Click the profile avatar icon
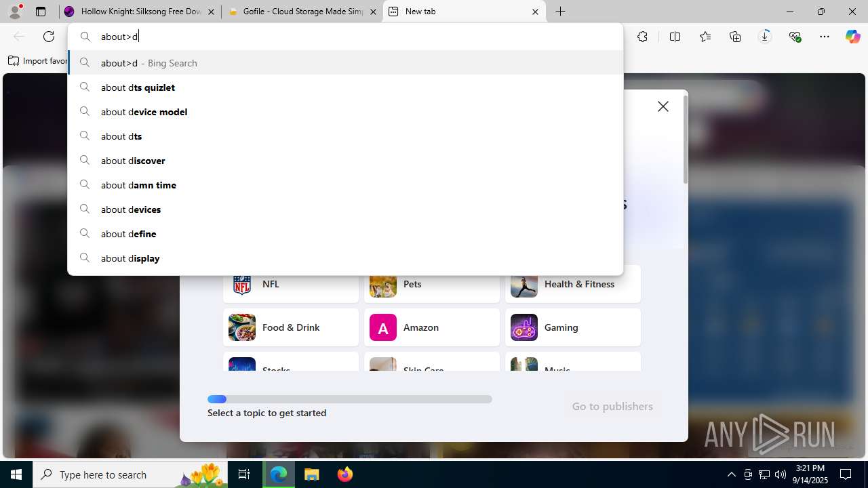 15,12
